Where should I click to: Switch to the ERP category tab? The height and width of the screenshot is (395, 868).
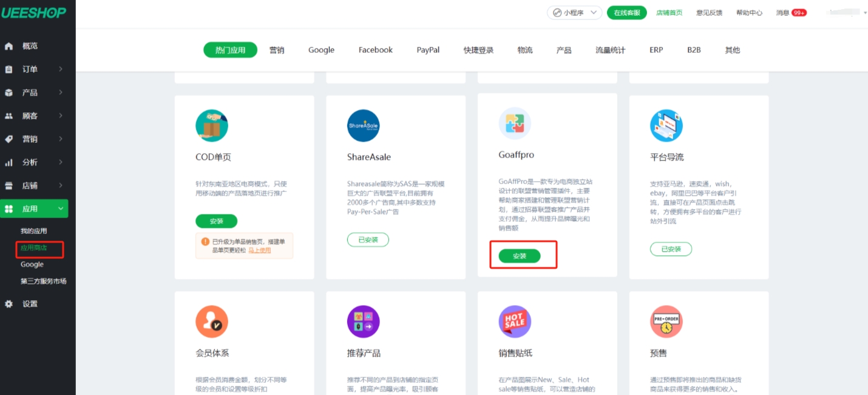(656, 50)
